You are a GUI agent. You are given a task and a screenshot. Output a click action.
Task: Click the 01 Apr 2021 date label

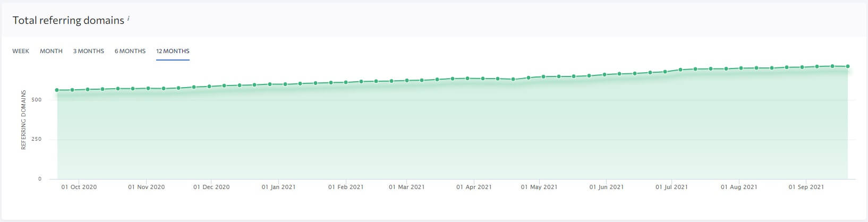pos(474,187)
